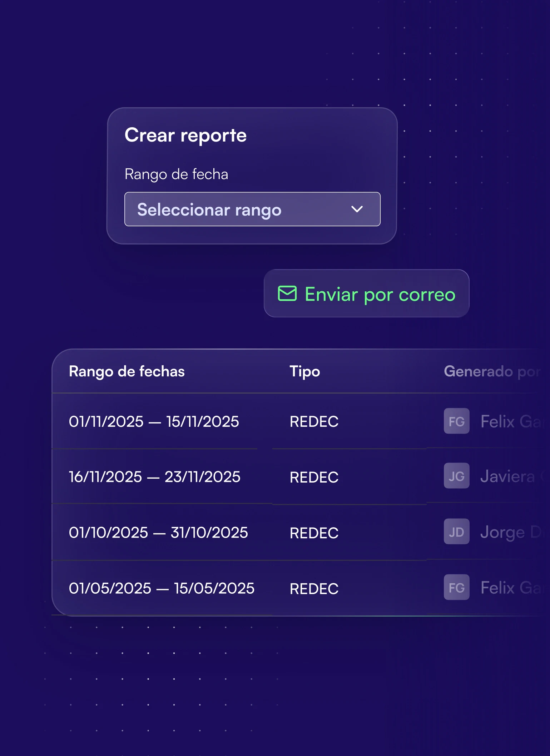Click the JG avatar beside Javiera
The height and width of the screenshot is (756, 550).
[457, 476]
